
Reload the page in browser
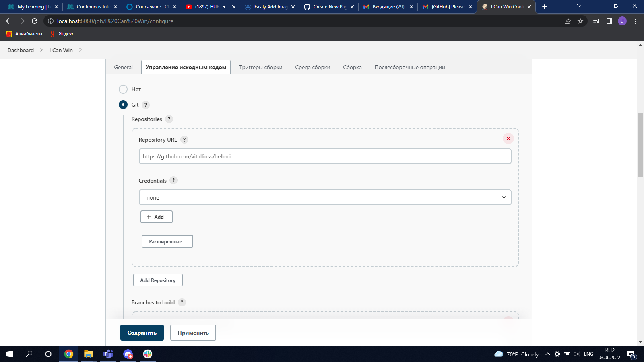point(35,21)
